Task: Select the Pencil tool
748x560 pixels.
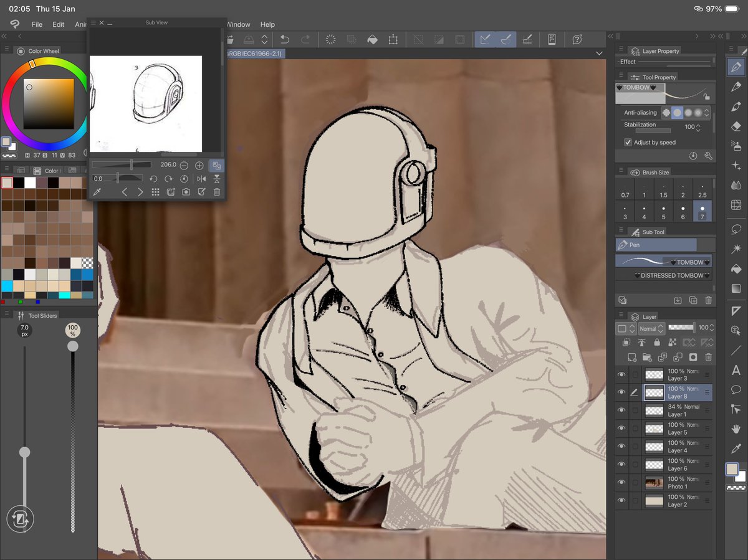Action: [736, 87]
